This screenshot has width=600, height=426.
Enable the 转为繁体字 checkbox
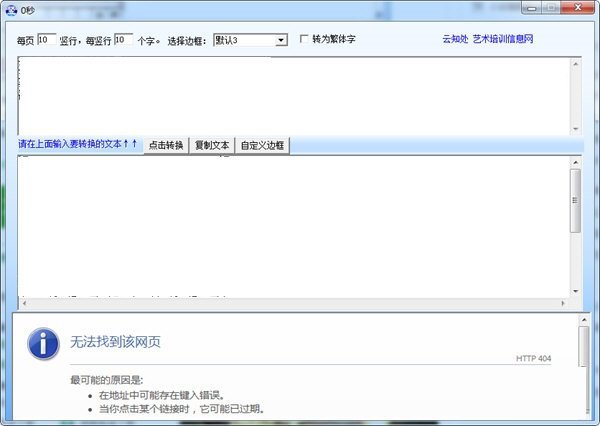click(305, 40)
